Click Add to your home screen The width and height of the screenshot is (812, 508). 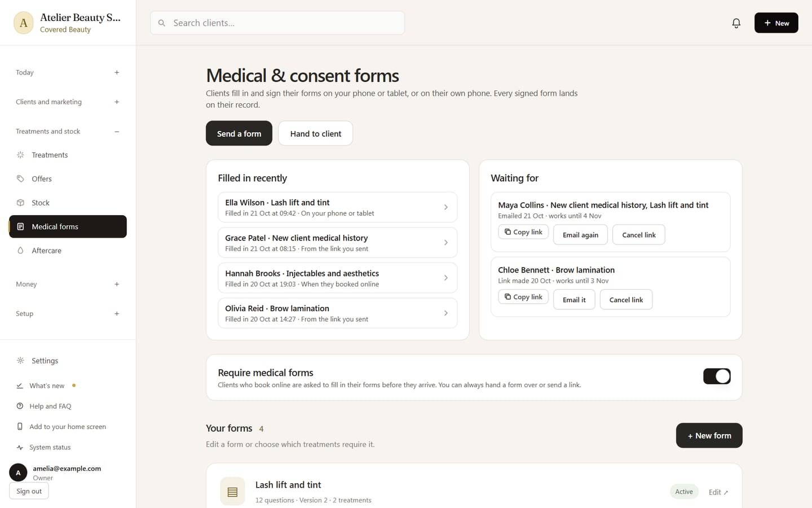[68, 427]
